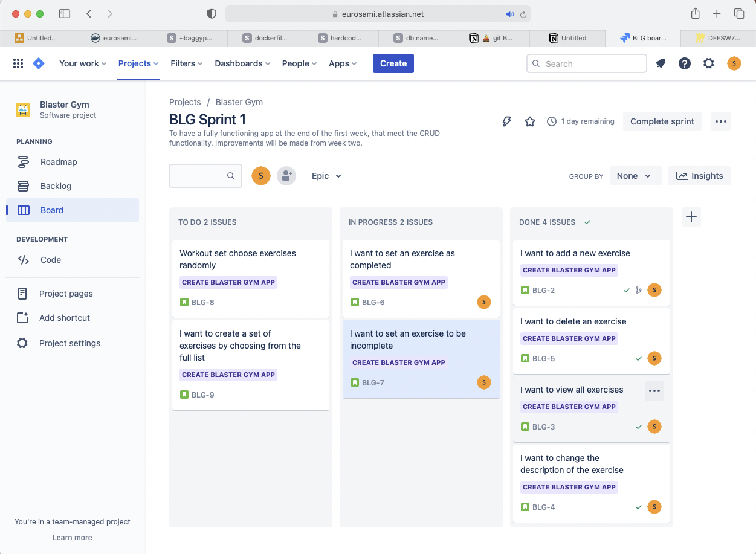
Task: Open the app switcher grid icon
Action: click(x=18, y=63)
